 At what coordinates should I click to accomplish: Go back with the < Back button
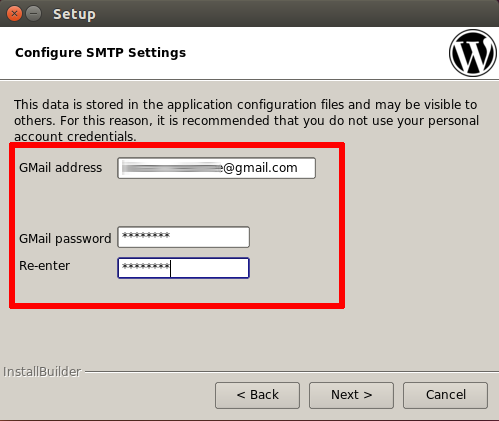[257, 395]
